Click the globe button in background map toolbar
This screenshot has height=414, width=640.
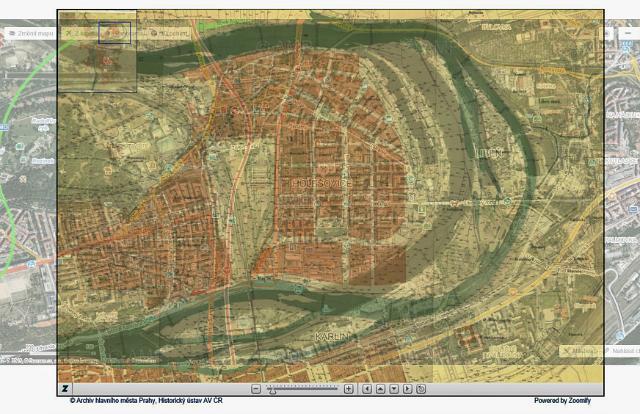tap(170, 33)
